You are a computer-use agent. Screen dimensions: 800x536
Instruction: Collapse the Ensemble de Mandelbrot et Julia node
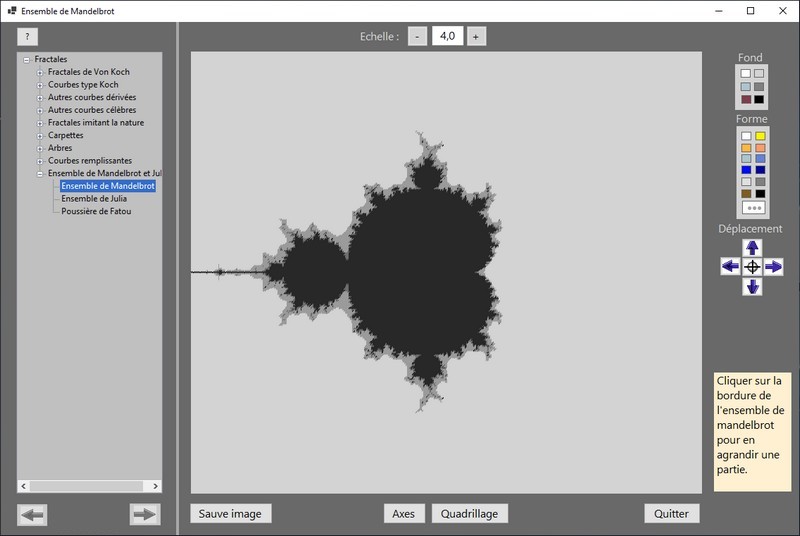point(40,173)
